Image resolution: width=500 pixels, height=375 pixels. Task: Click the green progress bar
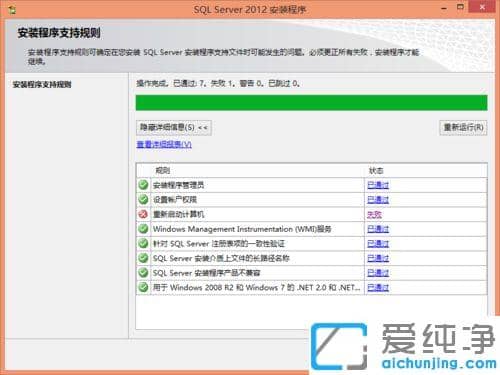(x=311, y=103)
